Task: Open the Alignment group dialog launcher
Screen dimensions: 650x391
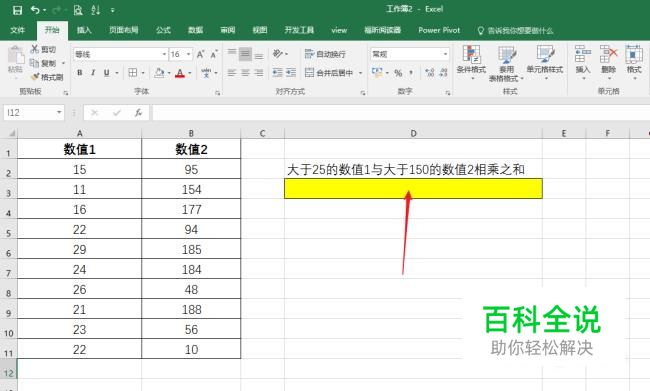Action: (x=363, y=93)
